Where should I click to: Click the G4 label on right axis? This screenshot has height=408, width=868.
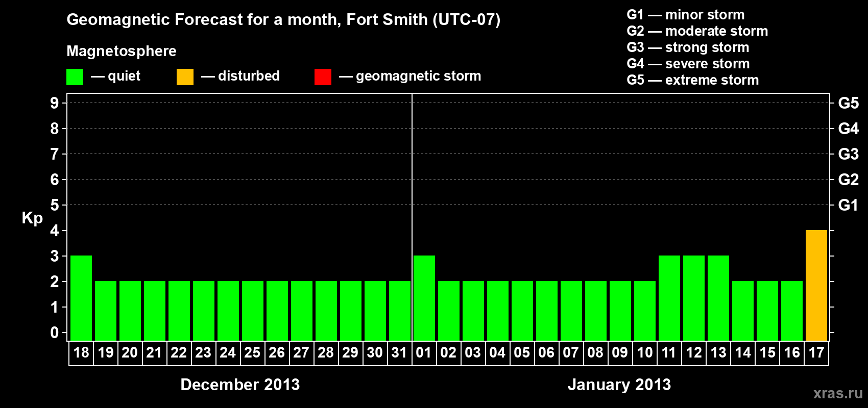[849, 129]
